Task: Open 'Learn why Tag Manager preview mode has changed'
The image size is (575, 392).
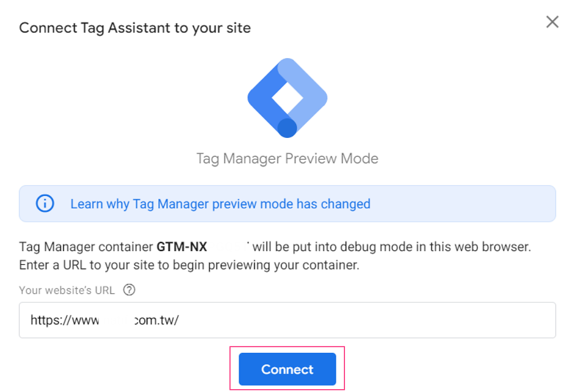Action: 220,204
